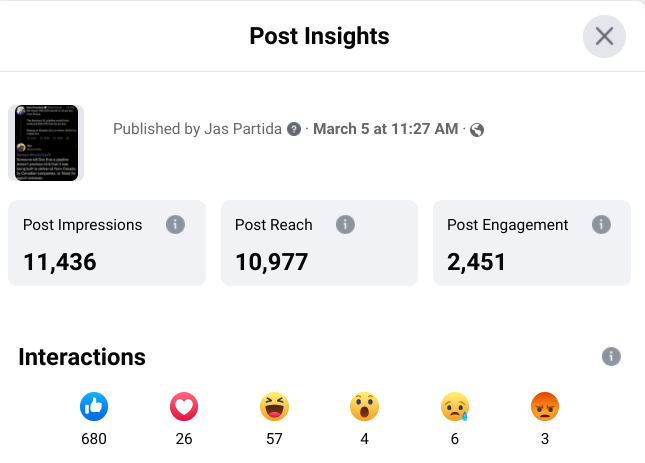The height and width of the screenshot is (463, 645).
Task: Click the Sad crying reaction icon
Action: tap(454, 406)
